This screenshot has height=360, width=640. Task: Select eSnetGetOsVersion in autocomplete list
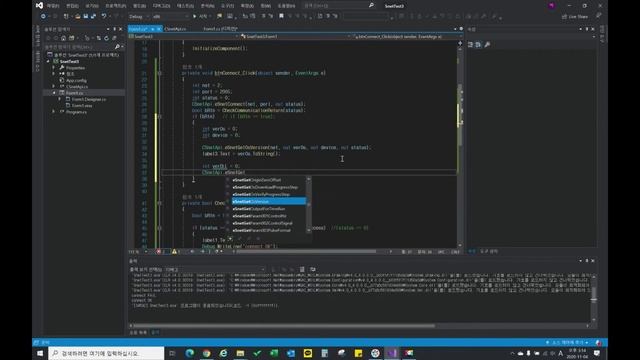pos(269,201)
